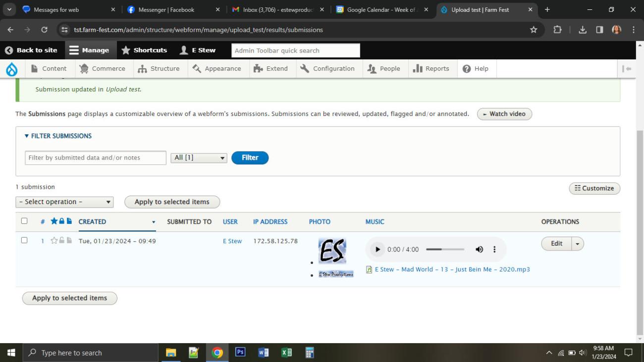Viewport: 644px width, 362px height.
Task: Open Photoshop from the taskbar
Action: (240, 353)
